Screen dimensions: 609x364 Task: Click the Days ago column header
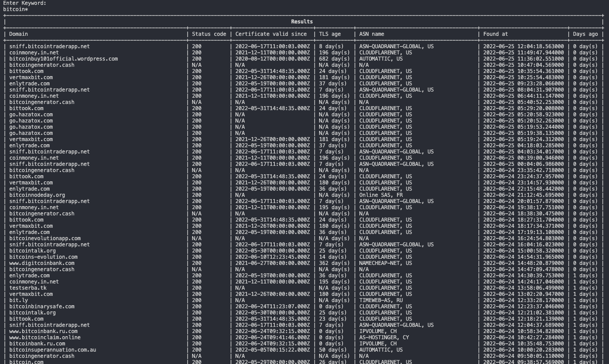click(x=586, y=34)
